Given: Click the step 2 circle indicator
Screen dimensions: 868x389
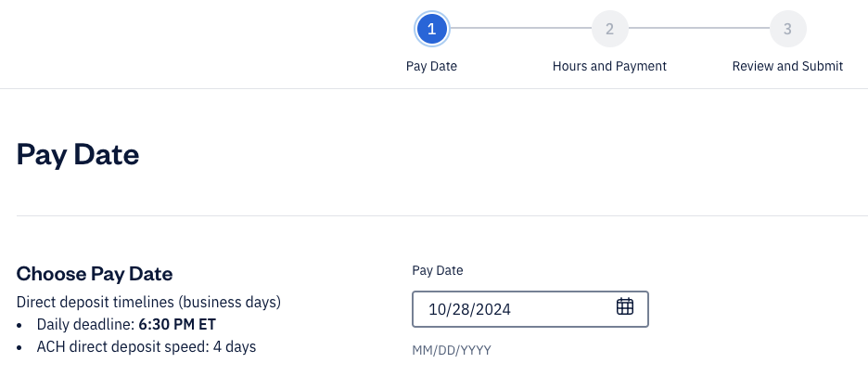Looking at the screenshot, I should [609, 29].
